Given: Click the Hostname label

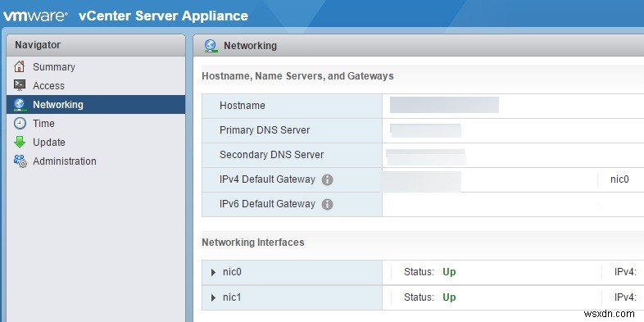Looking at the screenshot, I should point(243,106).
